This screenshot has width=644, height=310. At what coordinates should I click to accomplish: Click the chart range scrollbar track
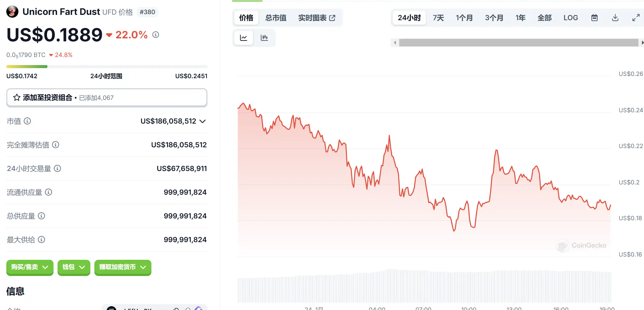click(519, 43)
